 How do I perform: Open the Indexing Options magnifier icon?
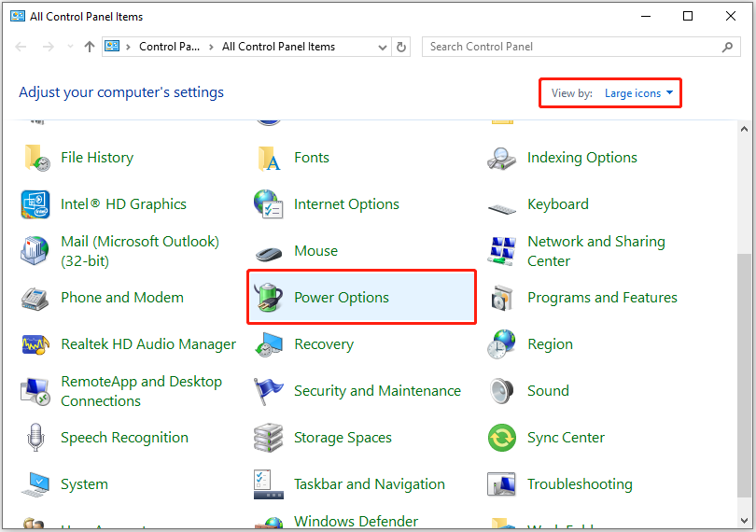coord(501,159)
